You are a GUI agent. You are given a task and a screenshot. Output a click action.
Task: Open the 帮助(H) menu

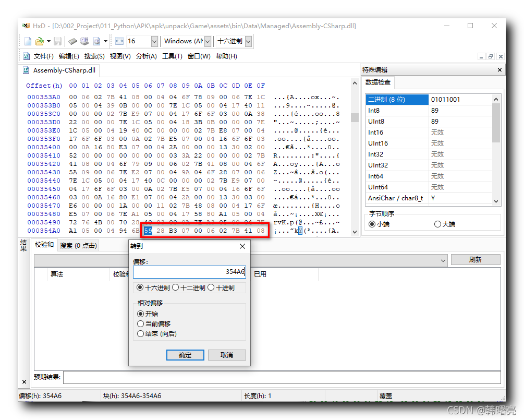(226, 56)
